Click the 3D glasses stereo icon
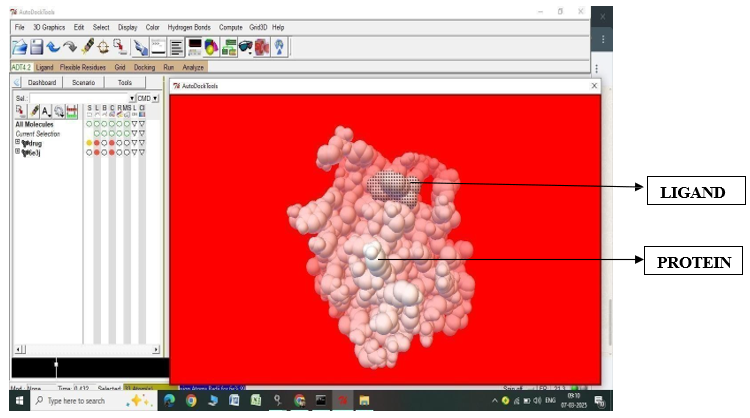This screenshot has height=418, width=750. (245, 47)
